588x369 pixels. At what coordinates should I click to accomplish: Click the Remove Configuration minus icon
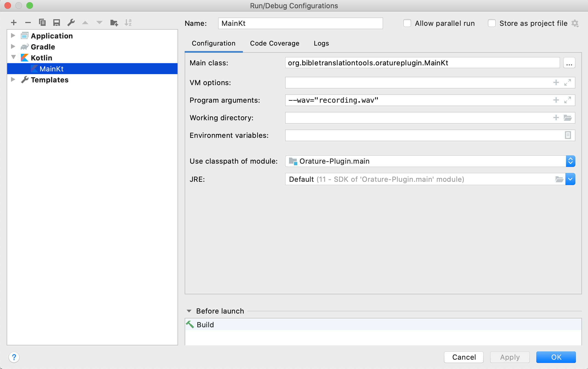(x=28, y=23)
